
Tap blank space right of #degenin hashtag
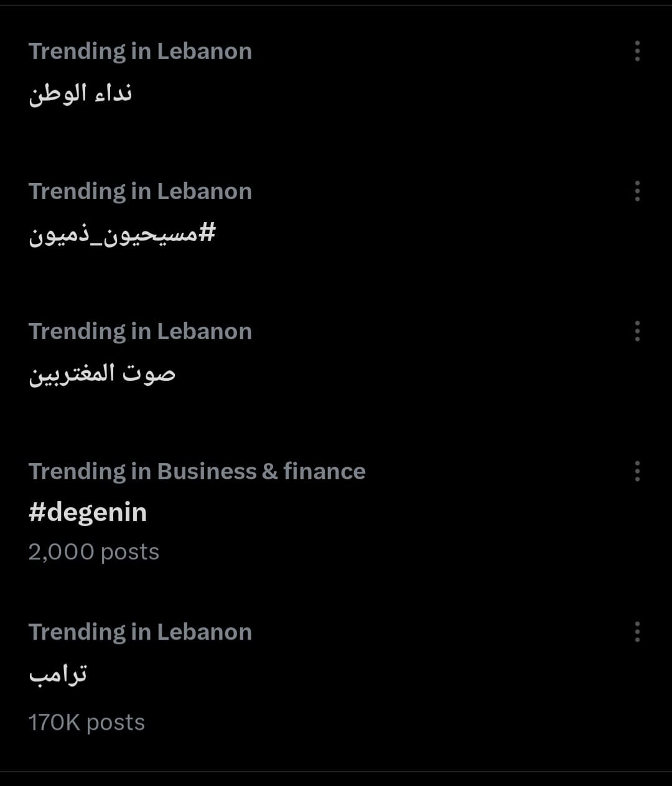pyautogui.click(x=373, y=513)
